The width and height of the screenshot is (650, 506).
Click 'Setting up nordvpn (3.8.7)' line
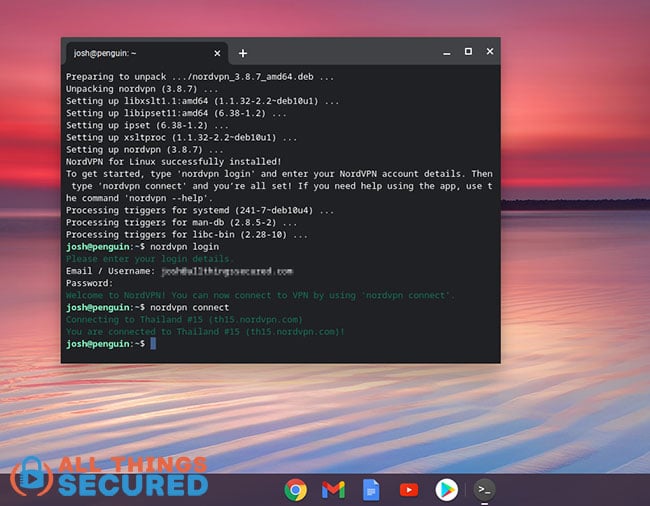tap(144, 150)
